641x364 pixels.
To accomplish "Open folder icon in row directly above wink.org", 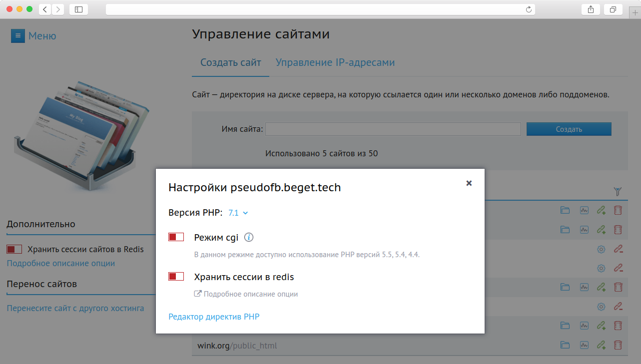I will coord(565,326).
